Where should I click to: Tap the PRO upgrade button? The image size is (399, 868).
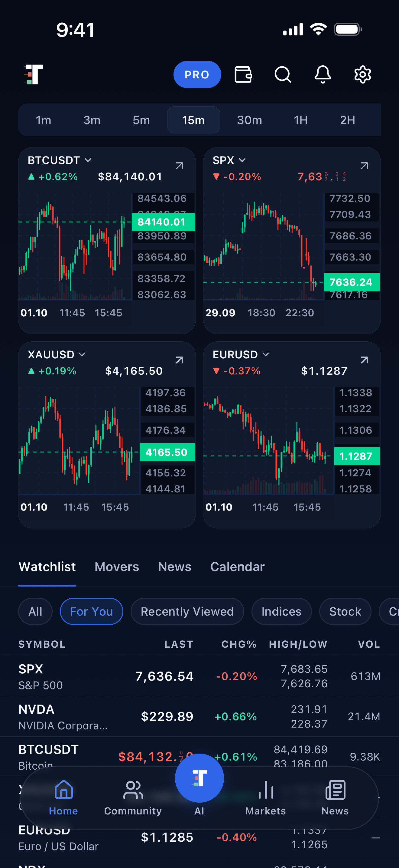point(197,74)
